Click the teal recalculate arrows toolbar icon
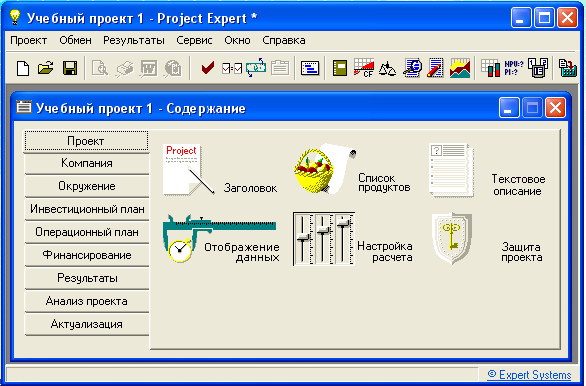Image resolution: width=586 pixels, height=386 pixels. click(x=256, y=68)
